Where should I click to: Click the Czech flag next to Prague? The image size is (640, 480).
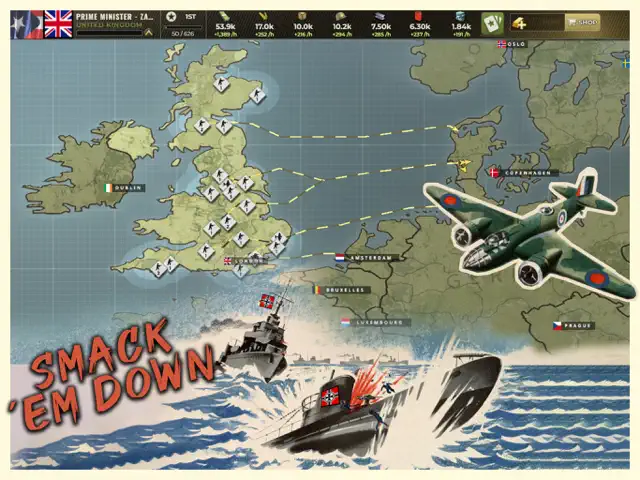(558, 326)
